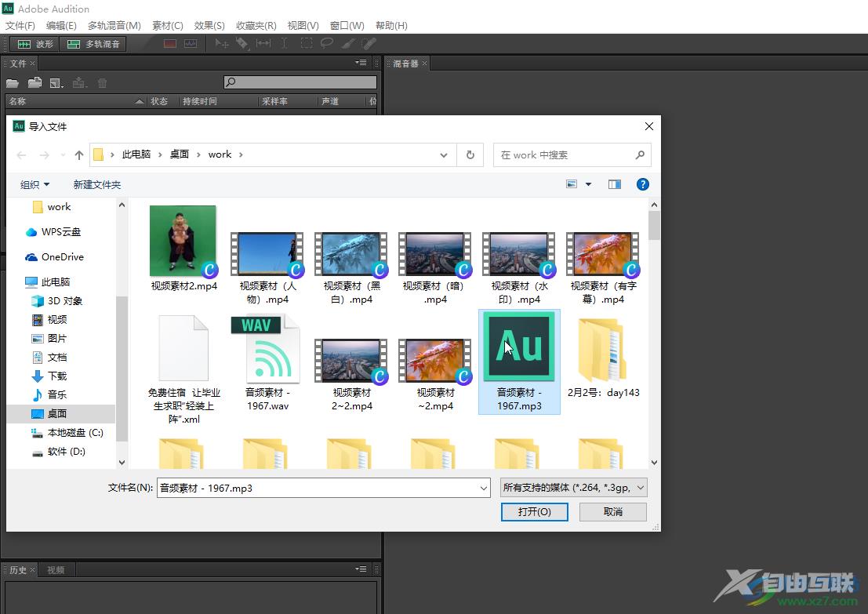The image size is (868, 614).
Task: Toggle the spectral pitch display icon
Action: pyautogui.click(x=191, y=44)
